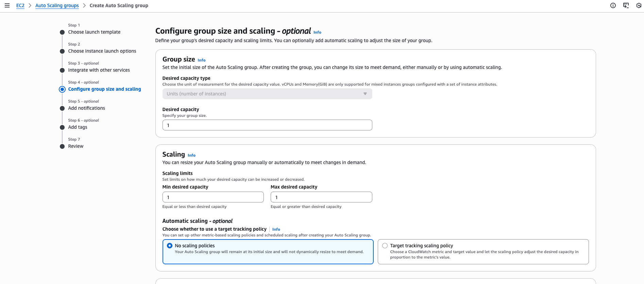Viewport: 644px width, 284px height.
Task: Click the hexagon icon in top-right corner
Action: click(x=639, y=5)
